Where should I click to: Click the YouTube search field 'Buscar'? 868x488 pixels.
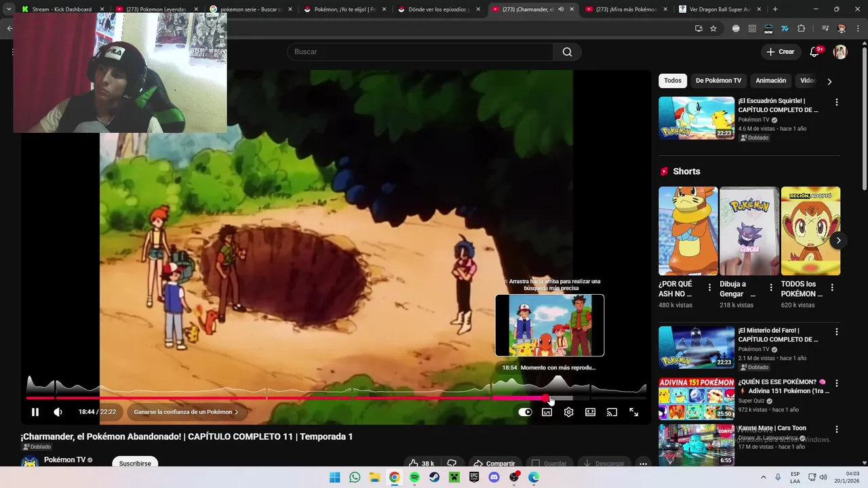pyautogui.click(x=420, y=52)
